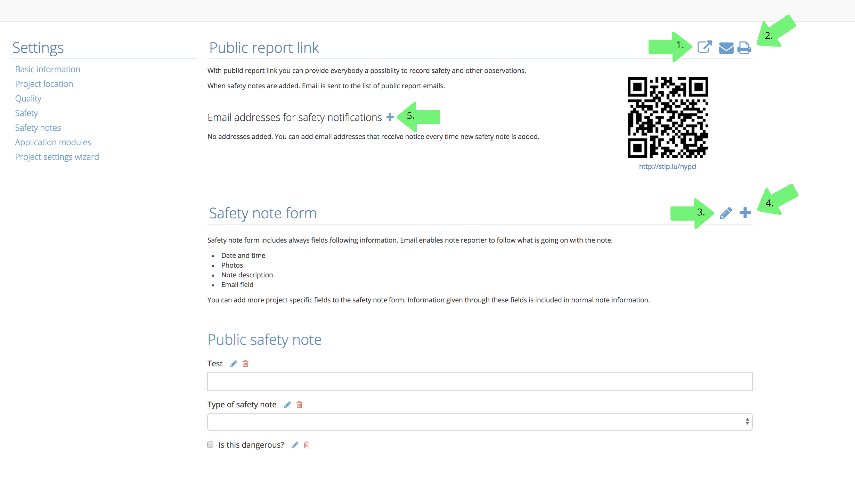Print the public report link QR code
Viewport: 855px width, 504px height.
pyautogui.click(x=744, y=48)
